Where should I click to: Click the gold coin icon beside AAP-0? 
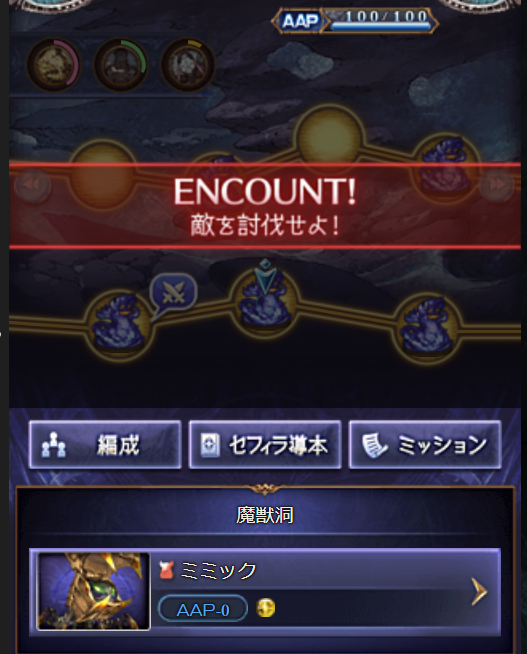[x=266, y=608]
